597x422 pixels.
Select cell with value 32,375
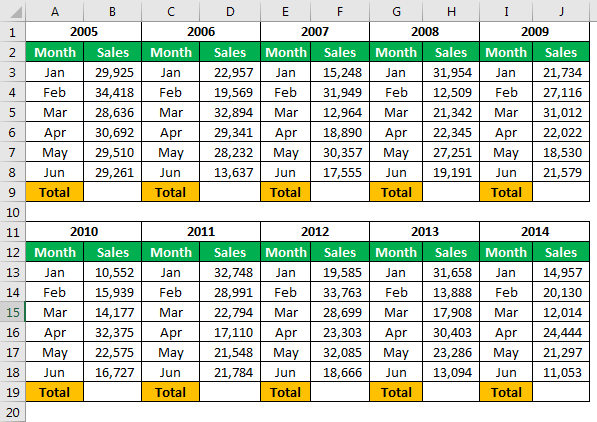pyautogui.click(x=112, y=332)
